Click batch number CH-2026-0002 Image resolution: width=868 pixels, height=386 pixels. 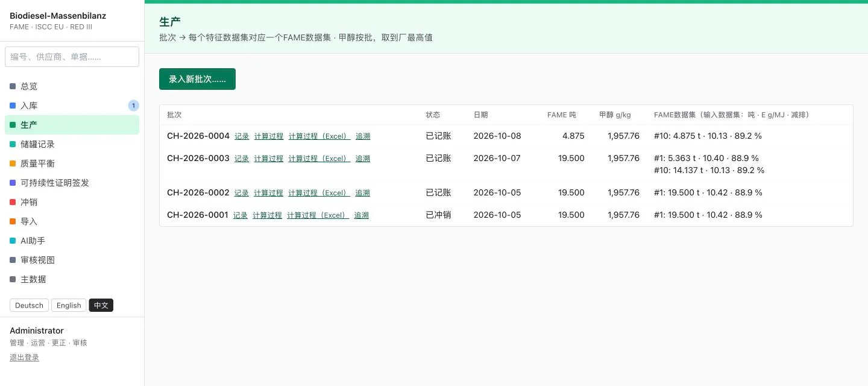tap(198, 192)
